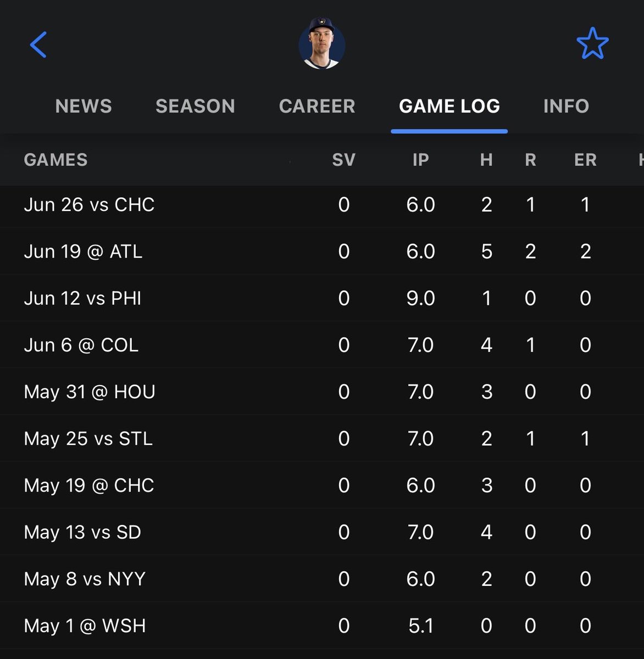
Task: Favorite the player with star icon
Action: [592, 43]
